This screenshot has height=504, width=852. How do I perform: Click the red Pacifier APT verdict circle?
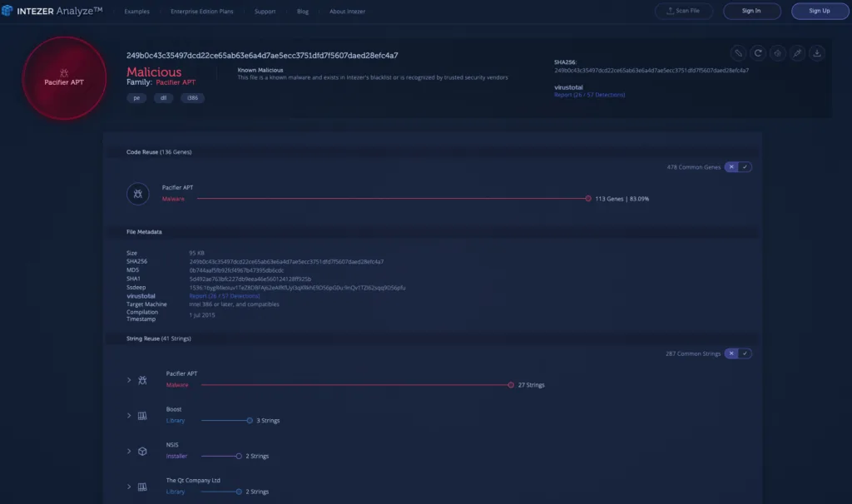[64, 78]
